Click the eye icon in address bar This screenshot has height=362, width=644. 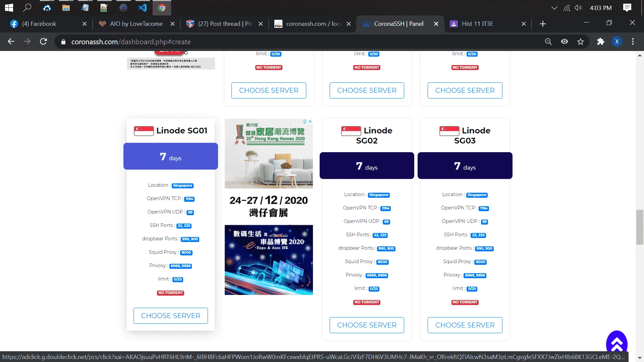click(x=565, y=42)
